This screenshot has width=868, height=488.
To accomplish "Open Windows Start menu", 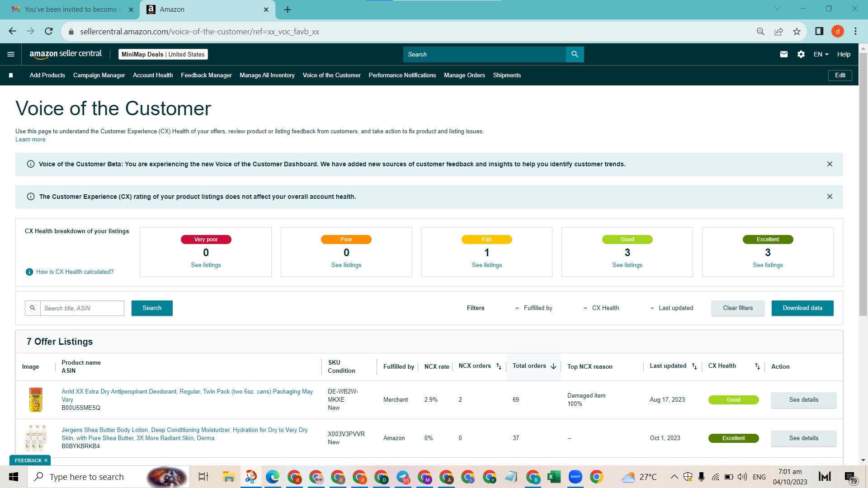I will pos(14,477).
